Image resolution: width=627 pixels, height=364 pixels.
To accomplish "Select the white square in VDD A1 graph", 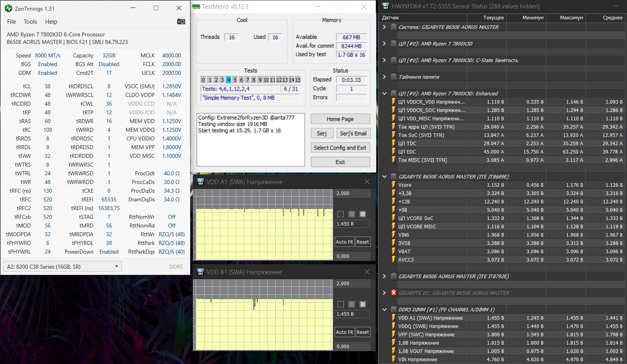I will (x=340, y=214).
